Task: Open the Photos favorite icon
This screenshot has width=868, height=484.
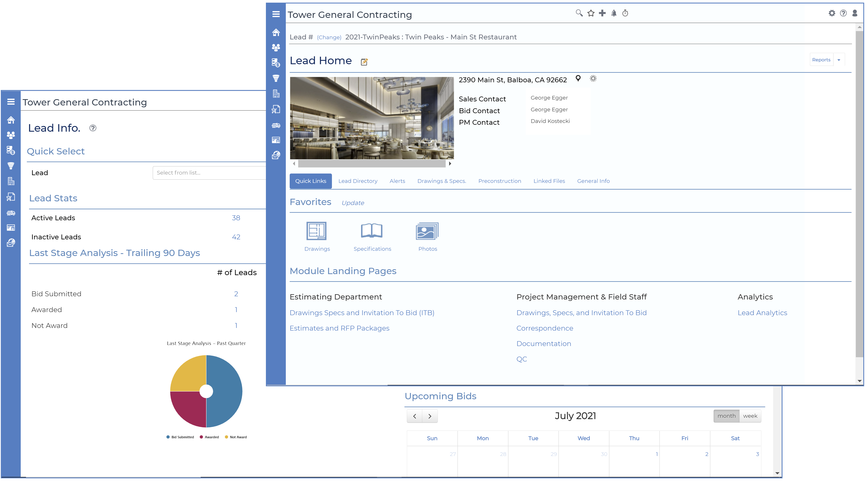Action: pos(427,231)
